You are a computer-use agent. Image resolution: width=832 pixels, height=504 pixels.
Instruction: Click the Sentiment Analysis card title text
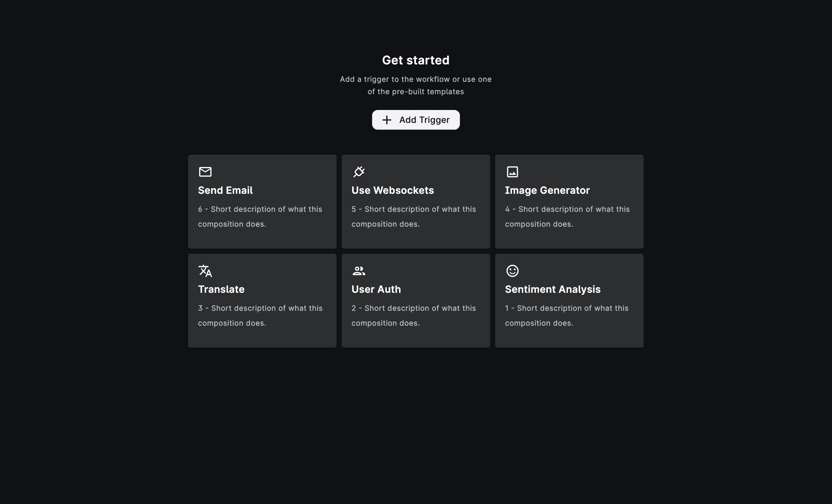click(553, 289)
